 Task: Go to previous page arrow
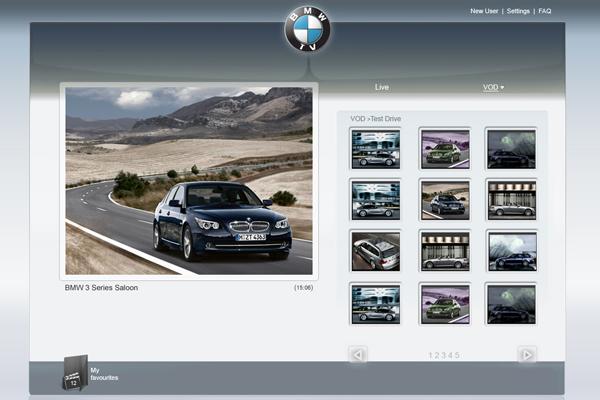[358, 355]
